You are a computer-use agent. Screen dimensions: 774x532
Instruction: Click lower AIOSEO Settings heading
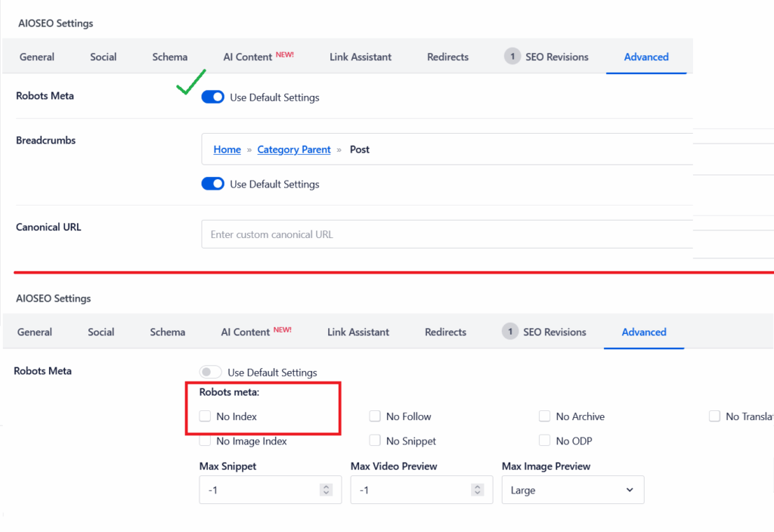[54, 298]
